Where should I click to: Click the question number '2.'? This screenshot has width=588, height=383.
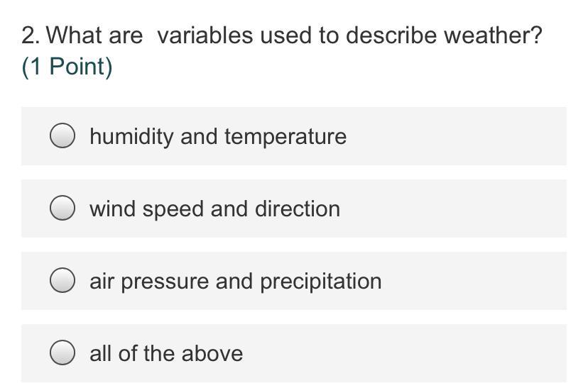pos(30,35)
